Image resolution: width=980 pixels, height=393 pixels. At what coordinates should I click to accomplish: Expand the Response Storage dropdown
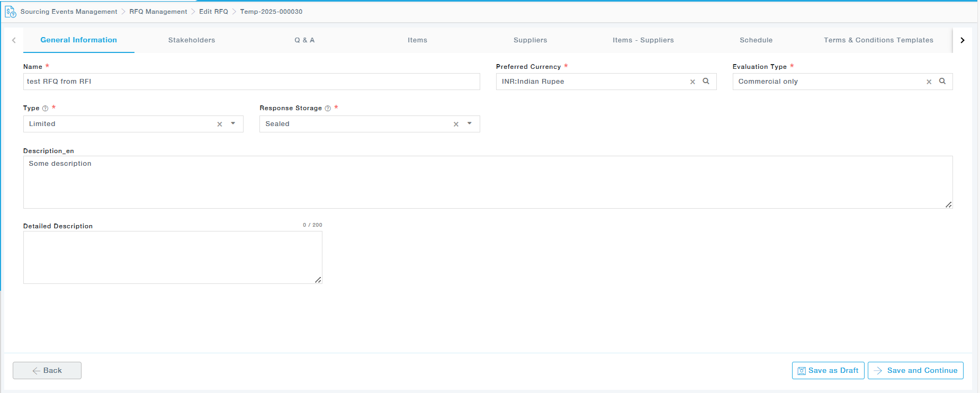pos(470,123)
